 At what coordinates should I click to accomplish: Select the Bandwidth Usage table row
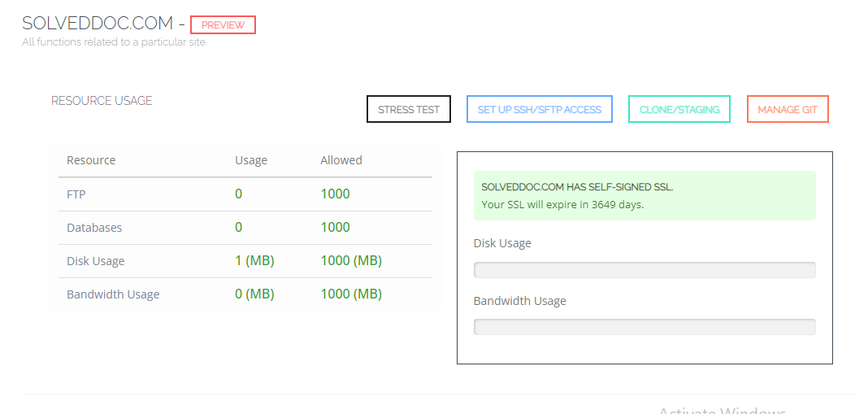pos(245,294)
